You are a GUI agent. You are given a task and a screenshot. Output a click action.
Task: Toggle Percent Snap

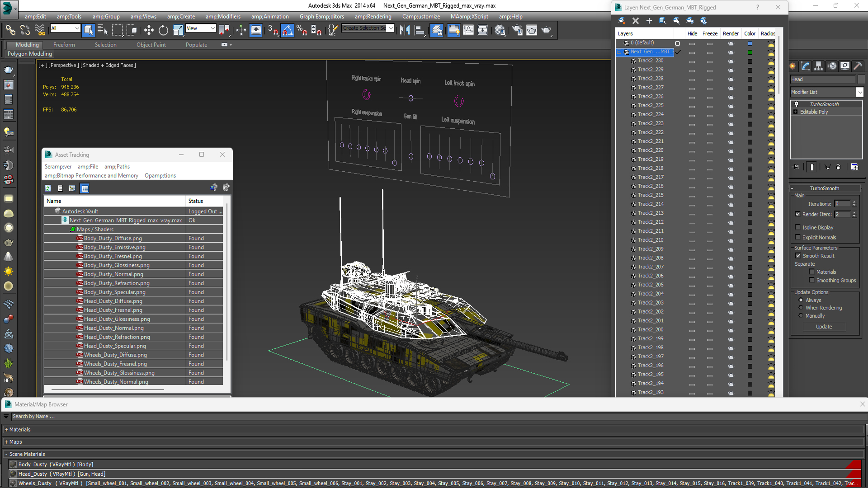point(302,30)
